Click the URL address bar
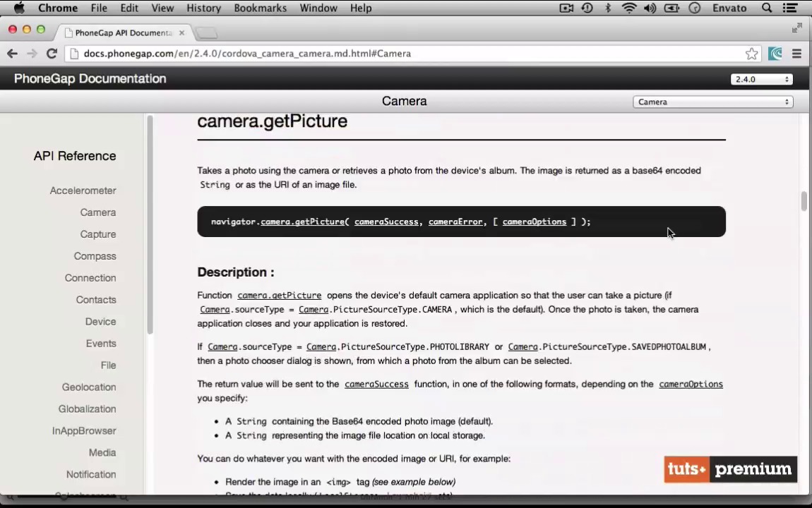 click(x=412, y=54)
